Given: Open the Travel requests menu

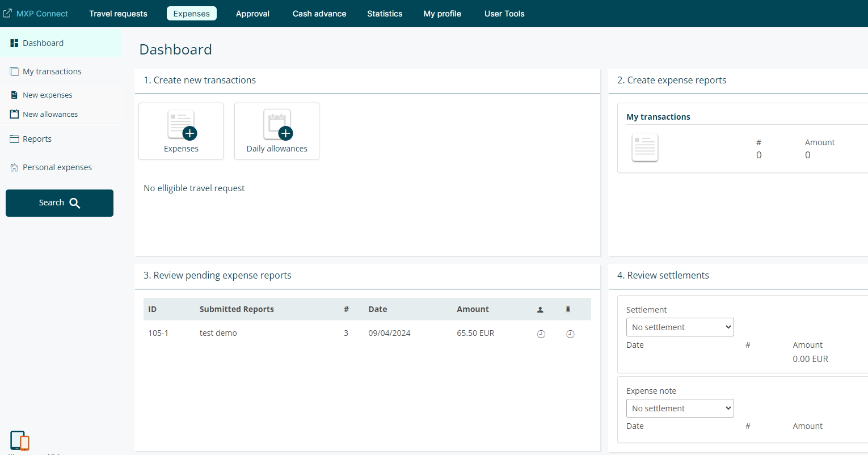Looking at the screenshot, I should [118, 14].
